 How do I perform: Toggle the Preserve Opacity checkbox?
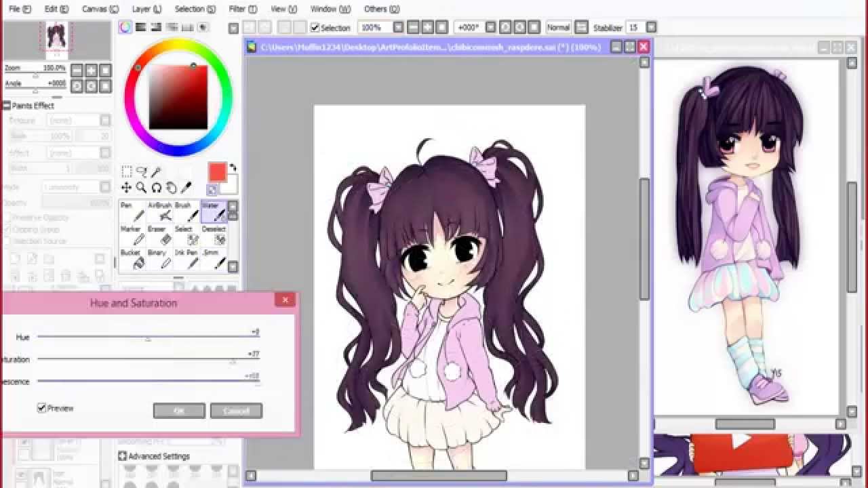click(x=7, y=218)
